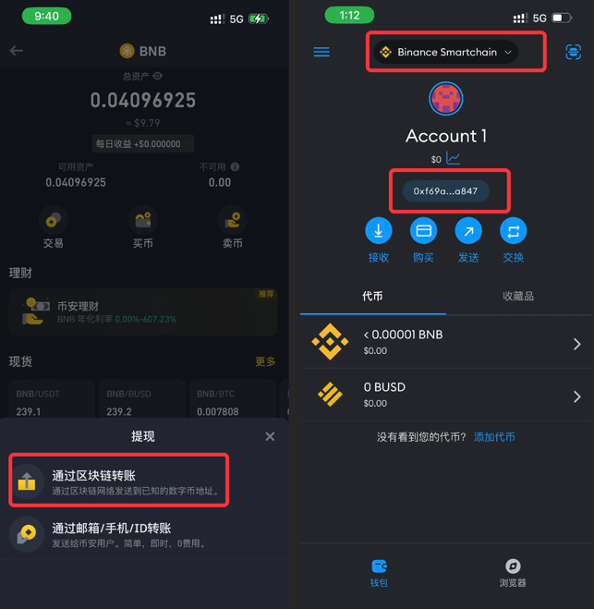Screen dimensions: 594x610
Task: Close the 提现 withdrawal sheet
Action: click(270, 436)
